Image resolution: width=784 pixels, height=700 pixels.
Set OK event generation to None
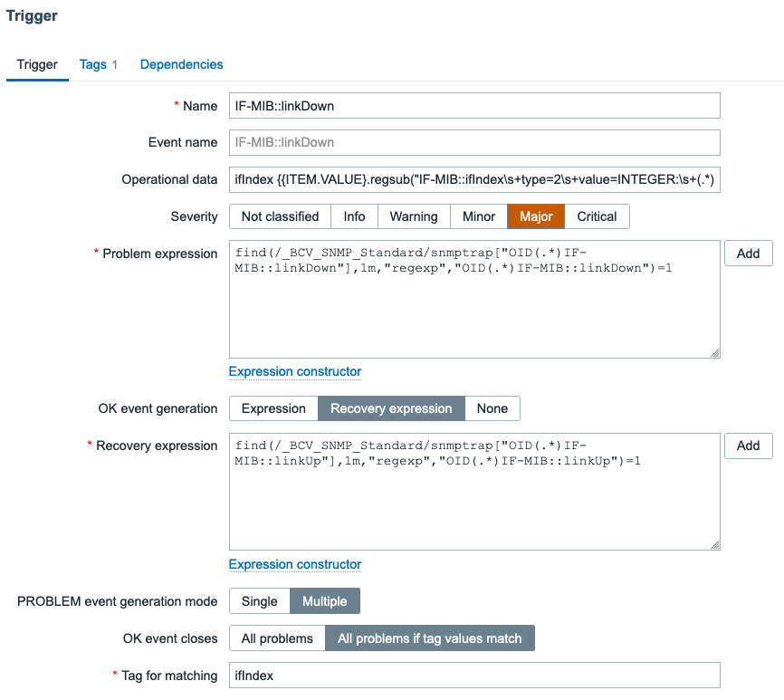coord(492,408)
